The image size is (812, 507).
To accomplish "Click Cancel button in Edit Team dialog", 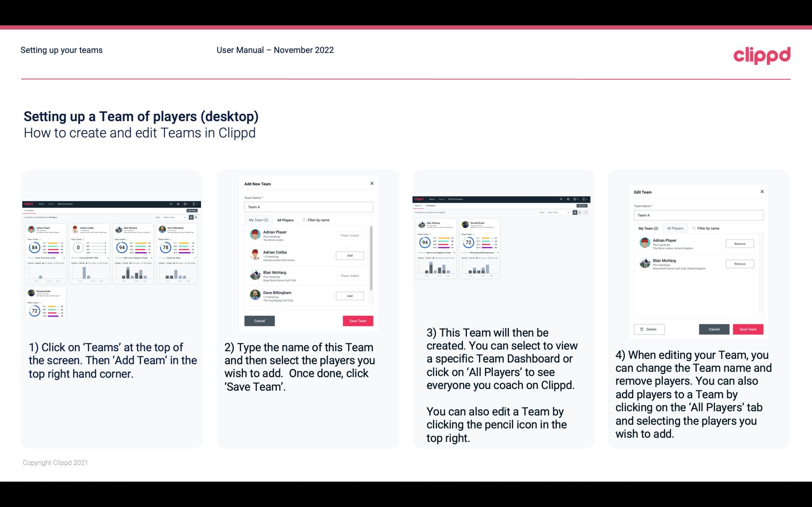I will pyautogui.click(x=715, y=329).
